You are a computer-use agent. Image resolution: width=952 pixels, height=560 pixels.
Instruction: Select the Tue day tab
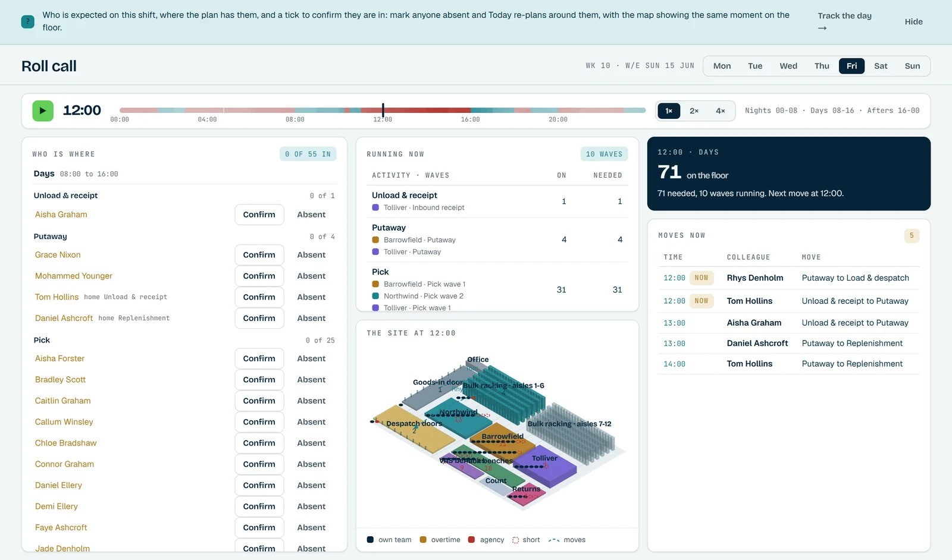point(755,66)
